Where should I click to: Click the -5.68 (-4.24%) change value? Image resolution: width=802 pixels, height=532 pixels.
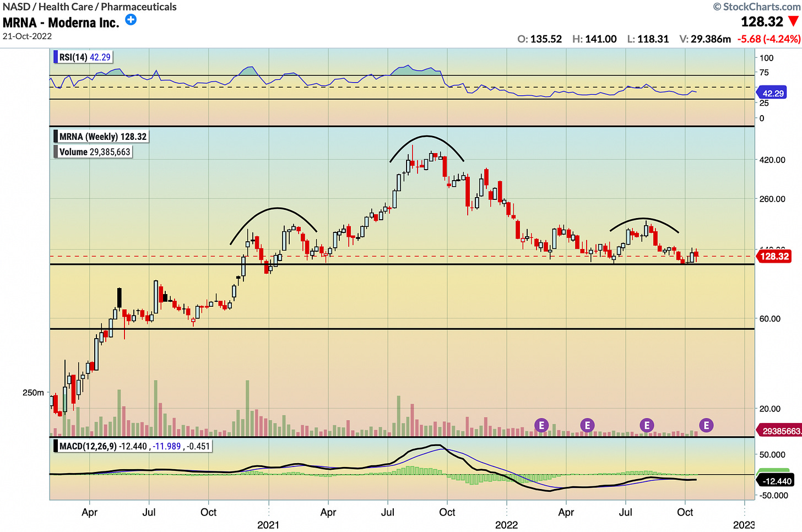click(769, 39)
